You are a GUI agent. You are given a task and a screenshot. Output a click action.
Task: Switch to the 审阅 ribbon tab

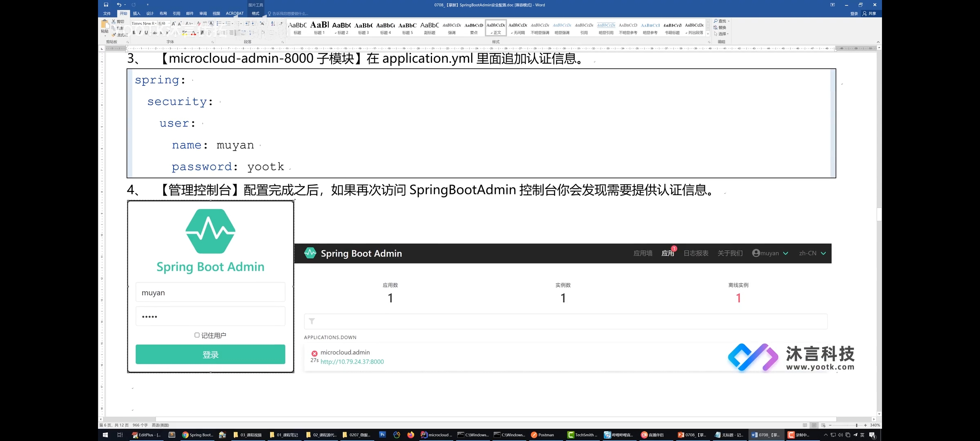coord(203,13)
